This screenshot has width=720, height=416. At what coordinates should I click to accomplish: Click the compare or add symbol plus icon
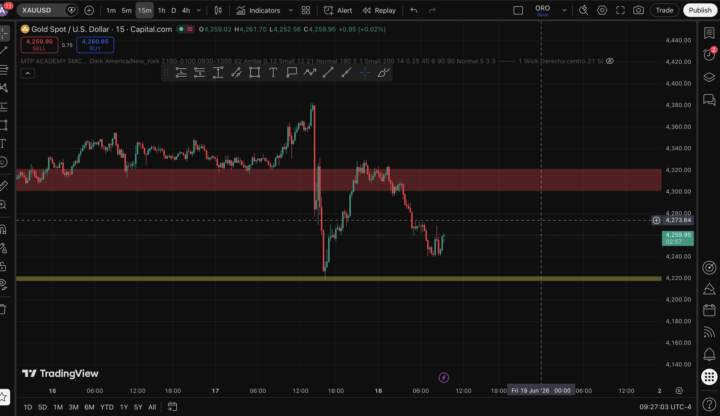(89, 10)
